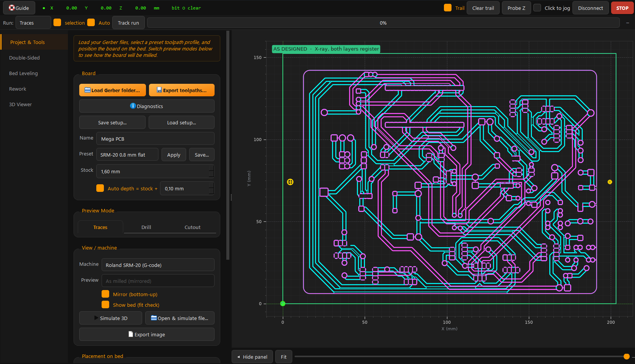Toggle Mirror (bottom-up) checkbox

click(x=105, y=294)
